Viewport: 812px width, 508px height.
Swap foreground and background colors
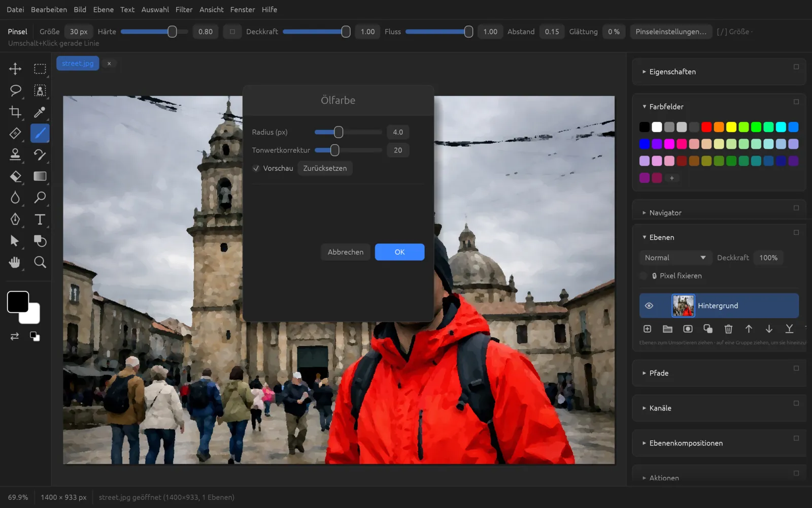(x=15, y=336)
